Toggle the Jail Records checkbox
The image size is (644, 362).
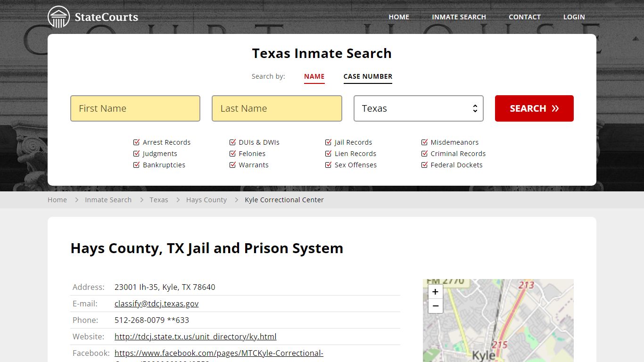tap(328, 142)
